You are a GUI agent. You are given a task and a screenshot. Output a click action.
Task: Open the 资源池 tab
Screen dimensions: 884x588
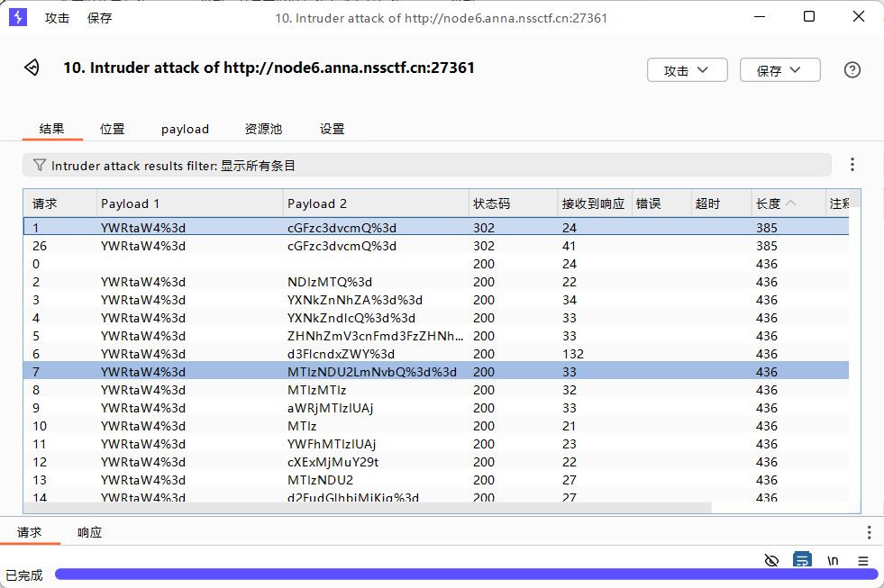tap(263, 129)
